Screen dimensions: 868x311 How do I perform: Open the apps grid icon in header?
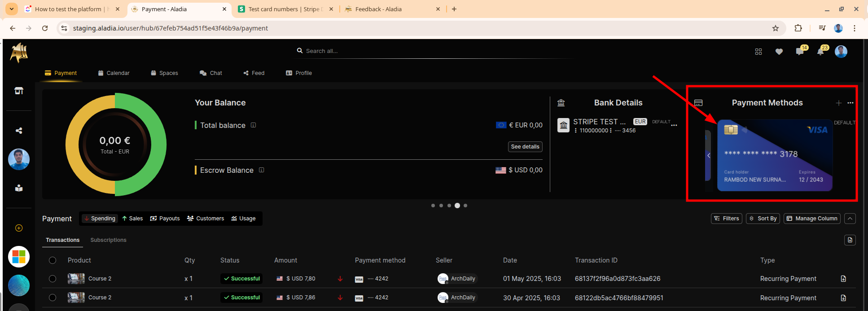[758, 52]
